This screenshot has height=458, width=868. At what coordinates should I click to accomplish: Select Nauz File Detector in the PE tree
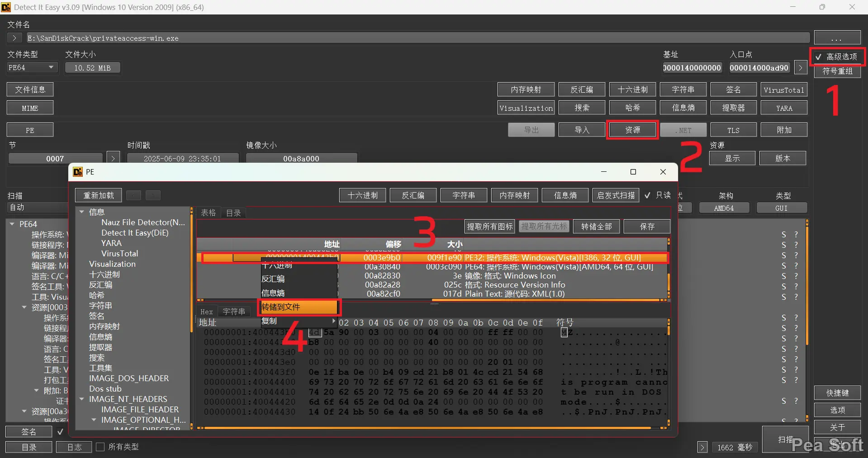click(x=143, y=222)
